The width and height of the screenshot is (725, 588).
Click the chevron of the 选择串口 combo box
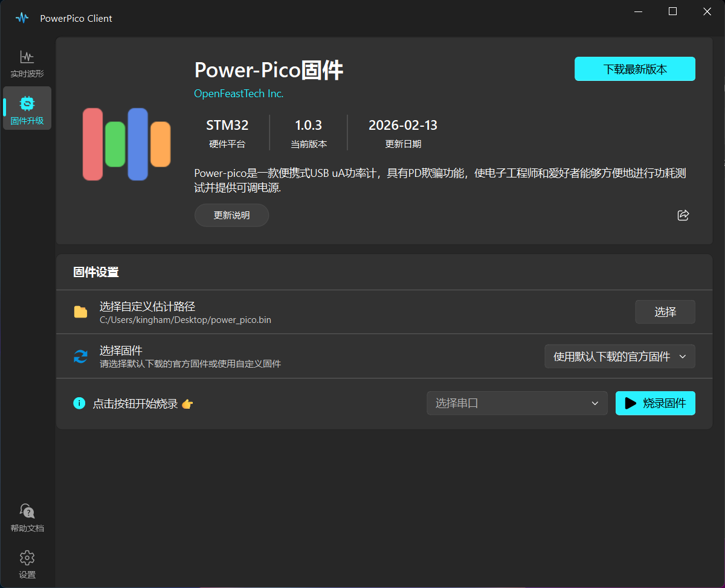pos(595,403)
